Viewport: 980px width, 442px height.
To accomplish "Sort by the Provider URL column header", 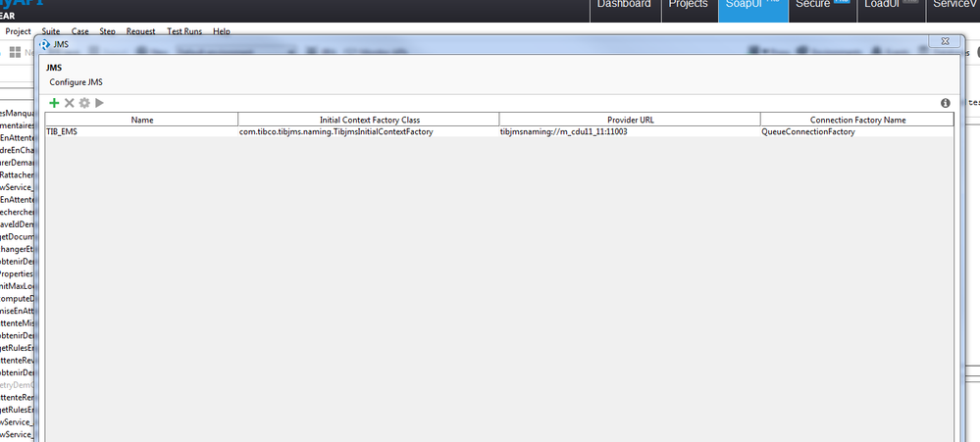I will tap(630, 120).
